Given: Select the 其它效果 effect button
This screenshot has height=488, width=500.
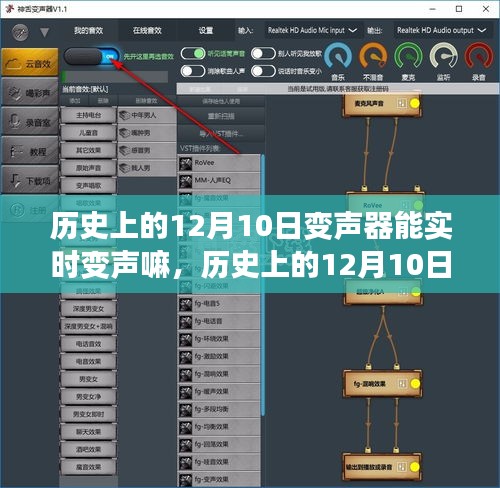Looking at the screenshot, I should [x=88, y=150].
